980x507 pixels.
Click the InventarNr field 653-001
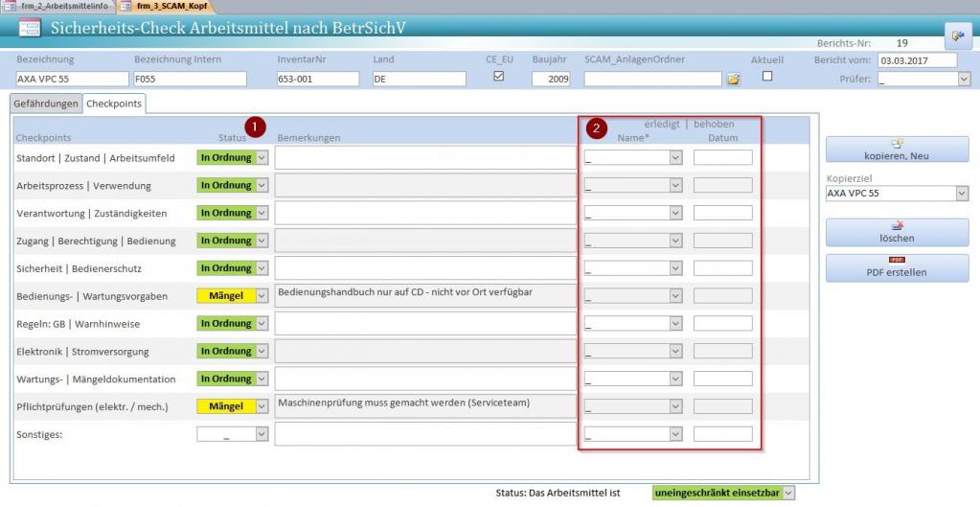[x=318, y=80]
